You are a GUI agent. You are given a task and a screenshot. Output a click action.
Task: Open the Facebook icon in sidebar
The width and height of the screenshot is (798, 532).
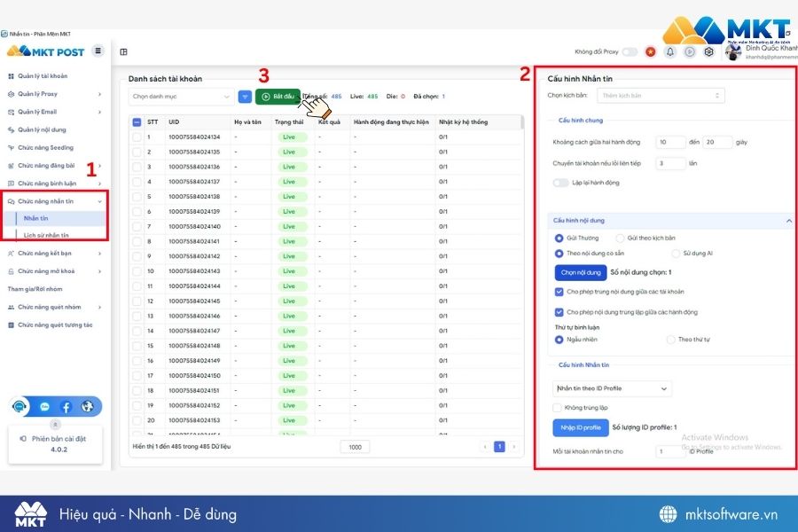tap(66, 407)
